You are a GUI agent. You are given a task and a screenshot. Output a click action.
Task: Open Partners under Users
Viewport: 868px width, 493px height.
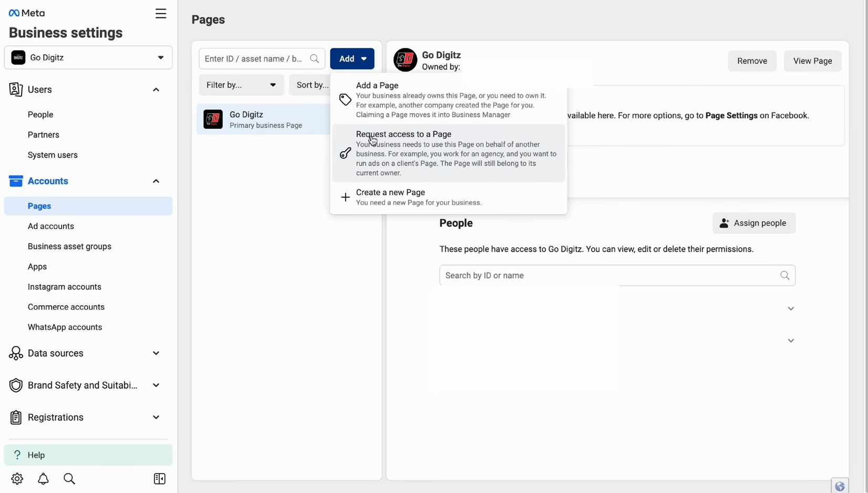coord(44,135)
